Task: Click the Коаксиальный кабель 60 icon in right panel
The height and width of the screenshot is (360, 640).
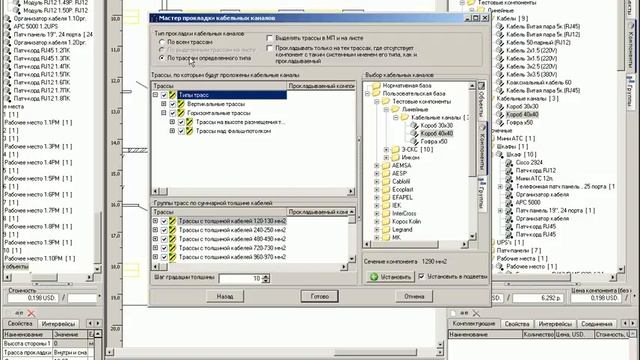Action: (x=500, y=82)
